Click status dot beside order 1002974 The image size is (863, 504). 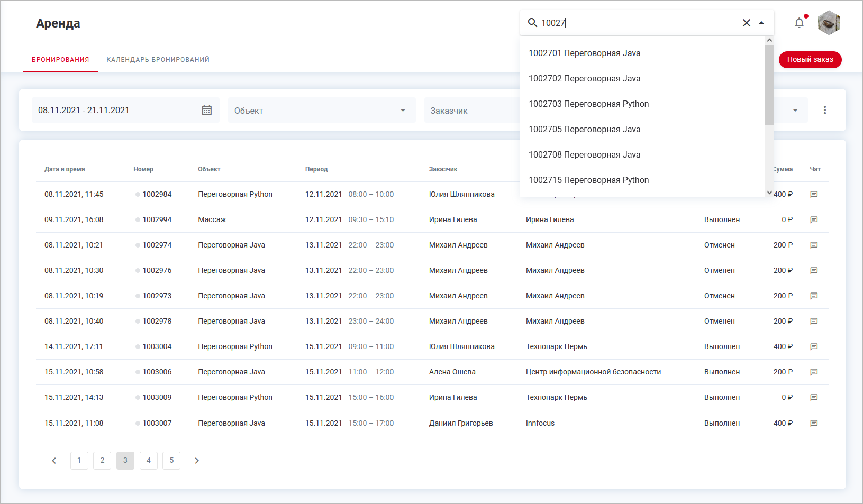[138, 245]
